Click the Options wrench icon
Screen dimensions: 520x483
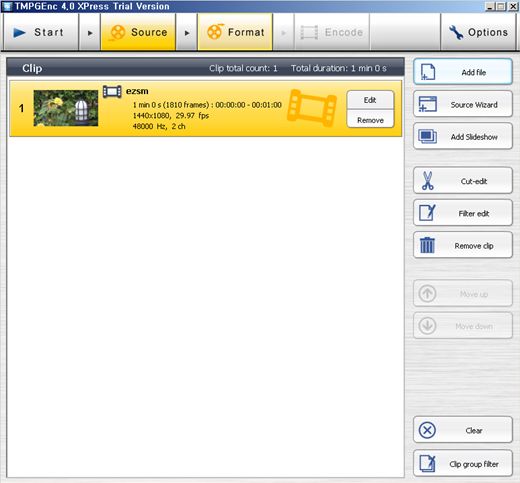(x=456, y=32)
